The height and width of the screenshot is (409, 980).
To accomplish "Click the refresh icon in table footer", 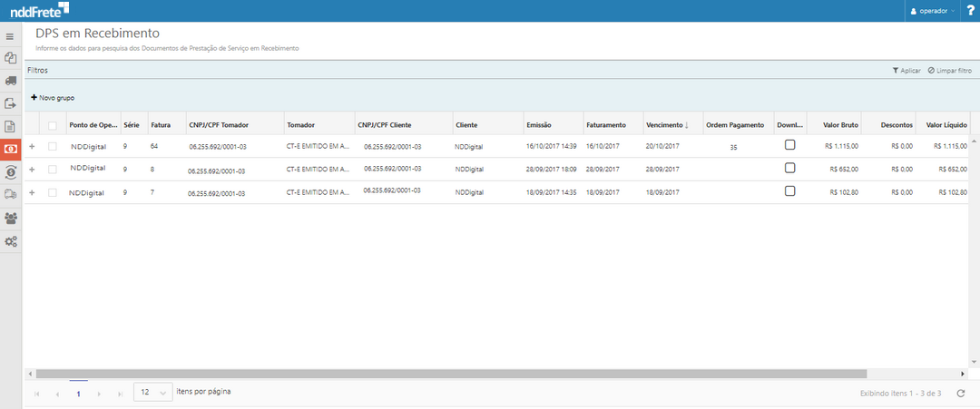I will pos(961,394).
